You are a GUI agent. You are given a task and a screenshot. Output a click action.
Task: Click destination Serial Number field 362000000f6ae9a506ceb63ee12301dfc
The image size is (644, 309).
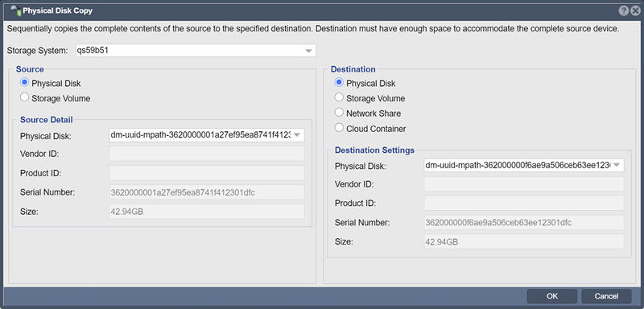(x=524, y=222)
